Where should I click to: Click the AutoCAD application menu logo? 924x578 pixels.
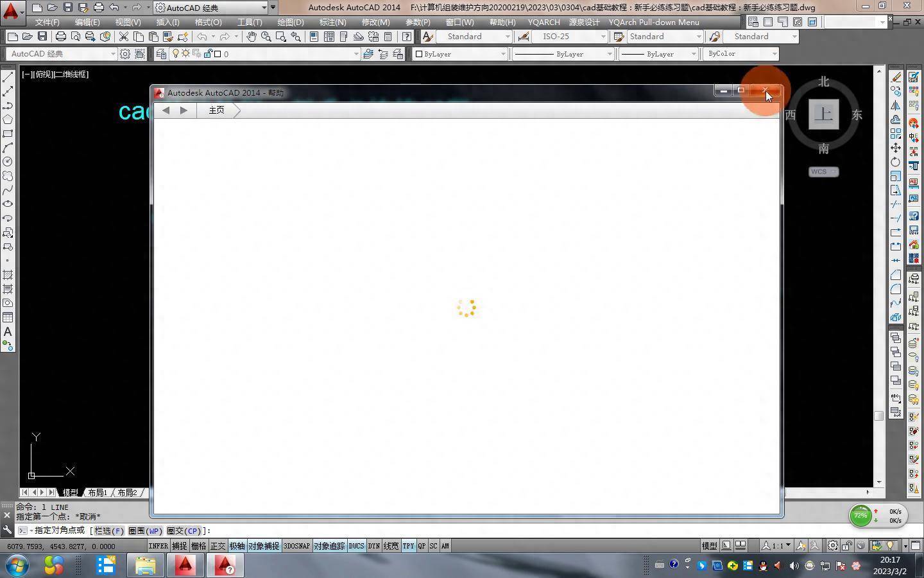pos(11,11)
